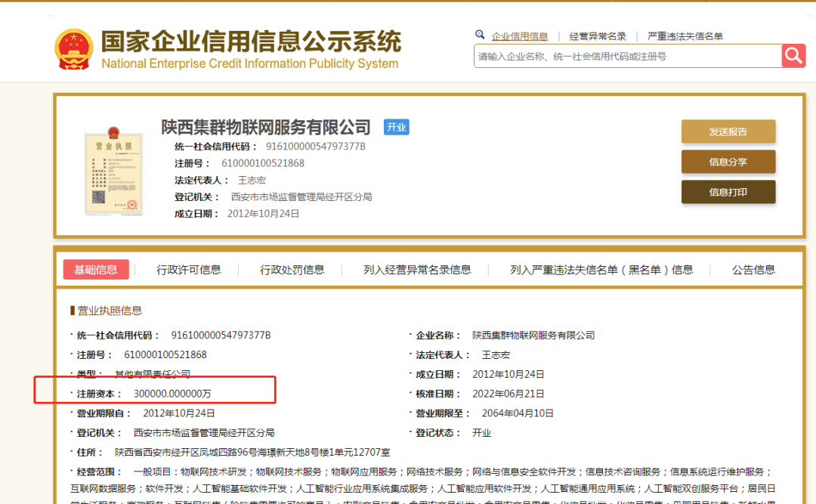The image size is (816, 504).
Task: Click the national emblem logo
Action: click(x=73, y=49)
